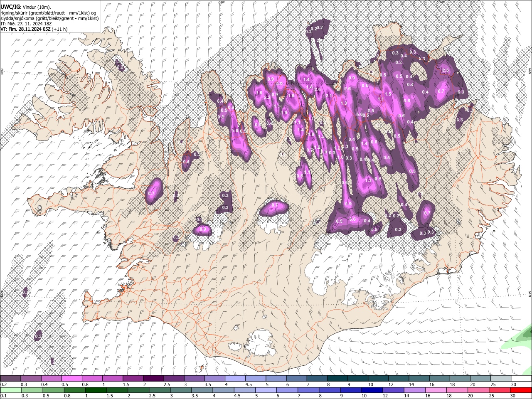
Task: Click the UWC/IG title in the map header
Action: pyautogui.click(x=10, y=7)
